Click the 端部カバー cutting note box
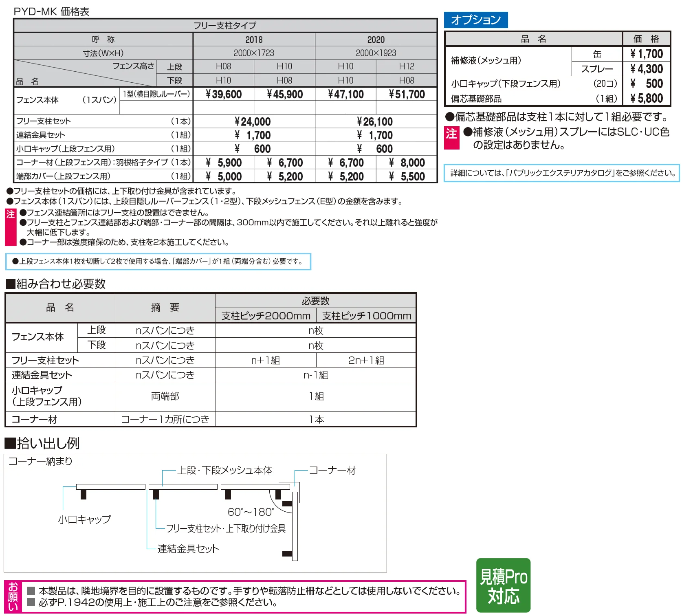Screen dimensions: 693x616 (158, 262)
